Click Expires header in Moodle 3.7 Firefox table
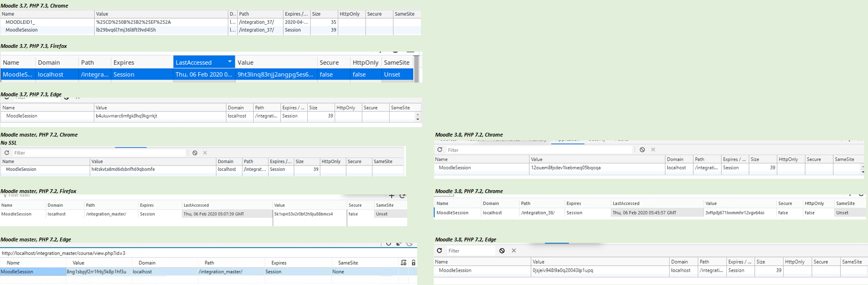Image resolution: width=868 pixels, height=285 pixels. [142, 62]
